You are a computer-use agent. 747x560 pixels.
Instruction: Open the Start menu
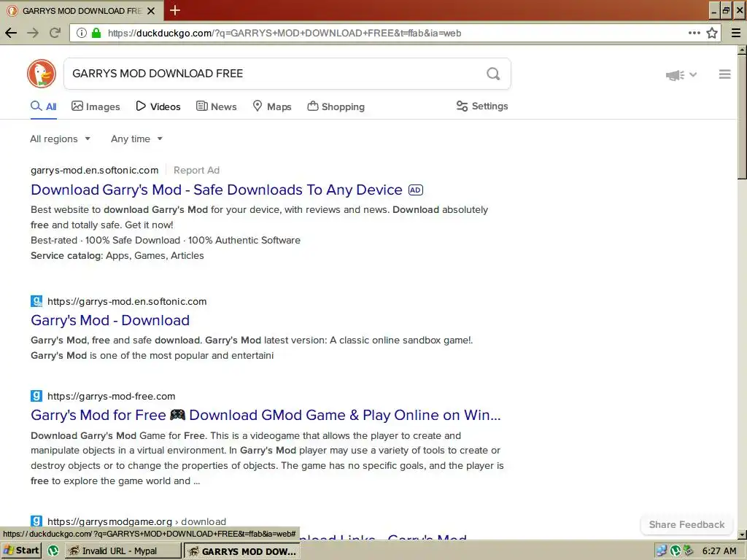click(x=21, y=551)
